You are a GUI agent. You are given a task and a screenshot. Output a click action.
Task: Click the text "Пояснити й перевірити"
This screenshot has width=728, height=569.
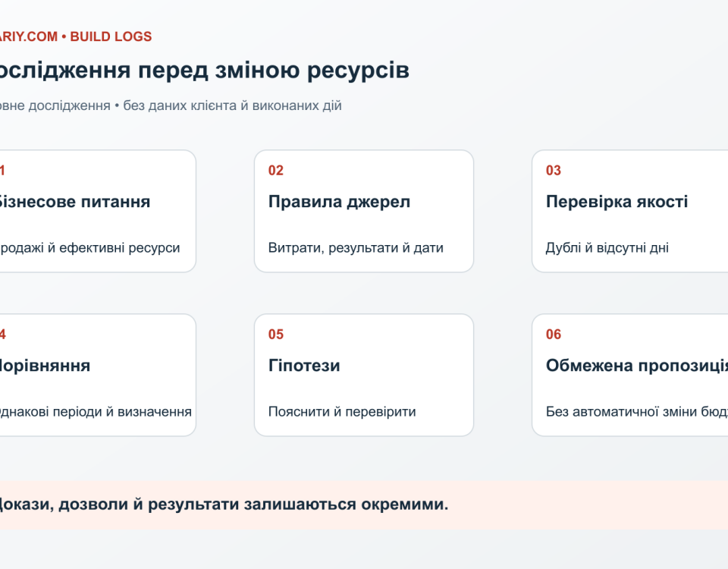tap(342, 412)
